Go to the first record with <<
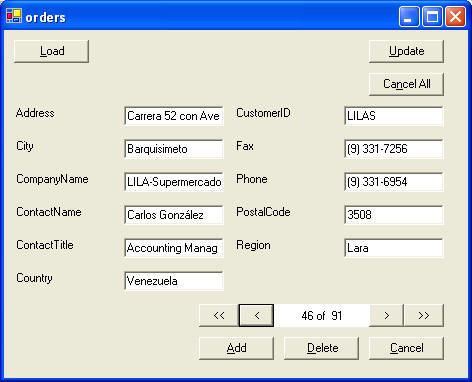This screenshot has width=472, height=382. [x=219, y=315]
